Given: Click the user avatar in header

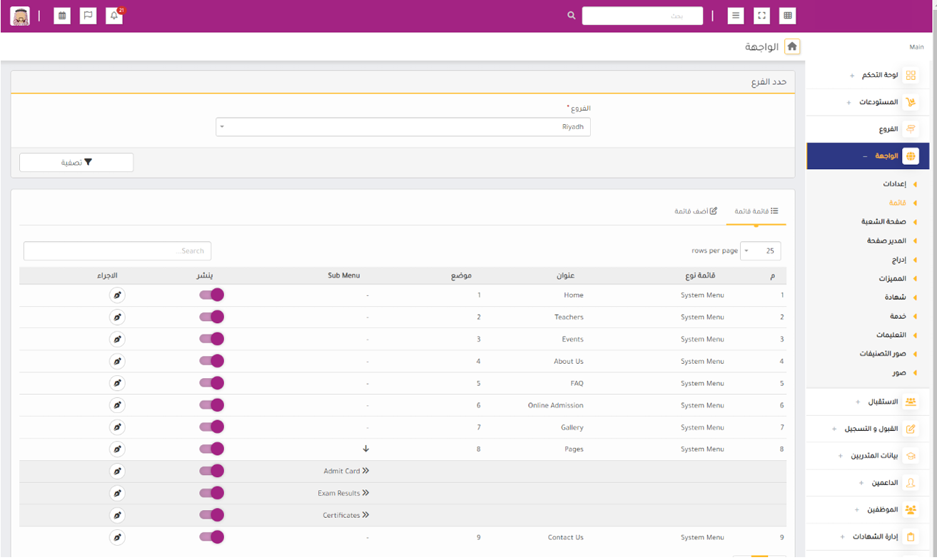Looking at the screenshot, I should [x=20, y=16].
